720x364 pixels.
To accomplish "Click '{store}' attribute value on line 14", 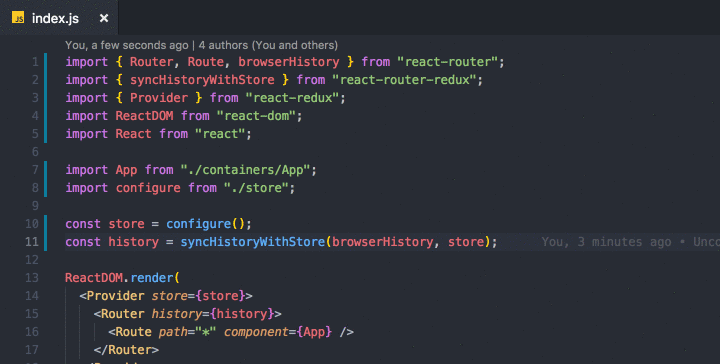I will 220,296.
